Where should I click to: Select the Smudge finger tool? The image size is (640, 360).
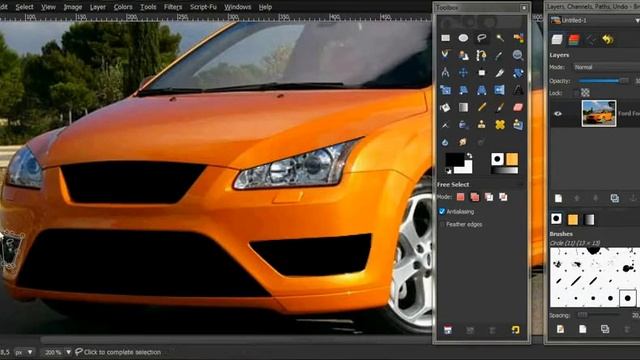click(463, 142)
